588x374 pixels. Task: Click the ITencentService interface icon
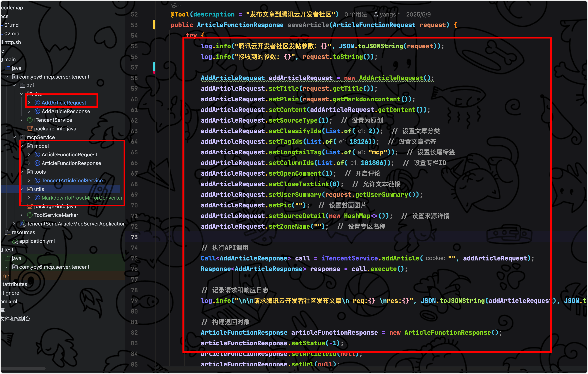(30, 120)
